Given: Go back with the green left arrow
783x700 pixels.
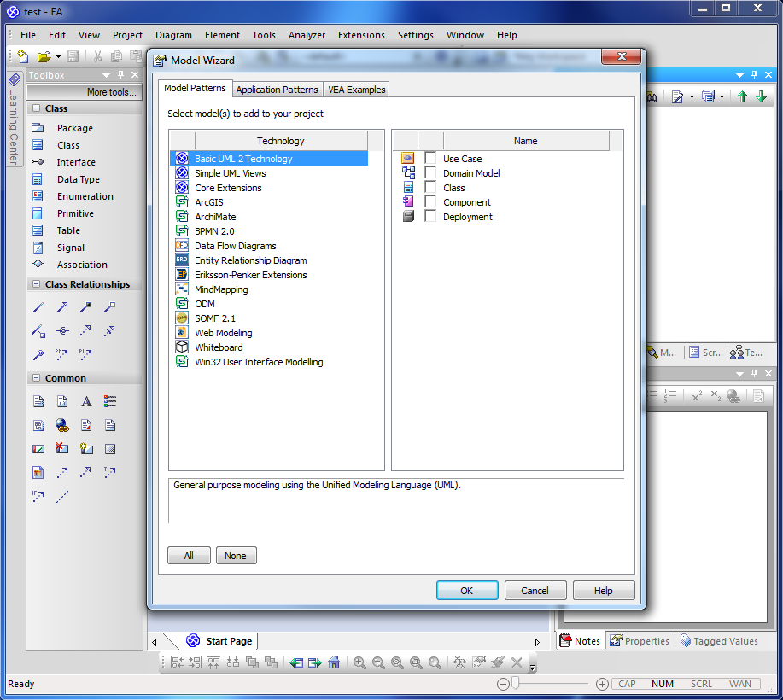Looking at the screenshot, I should pyautogui.click(x=296, y=662).
